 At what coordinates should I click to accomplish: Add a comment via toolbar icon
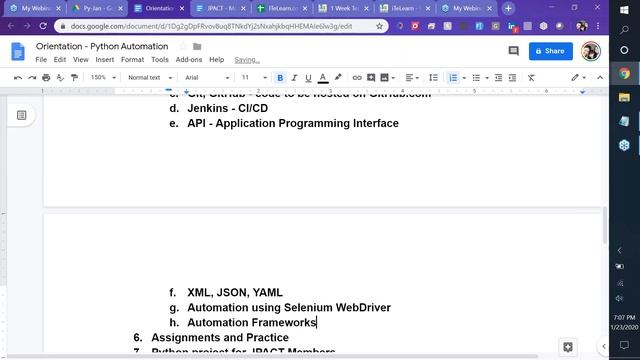[371, 78]
